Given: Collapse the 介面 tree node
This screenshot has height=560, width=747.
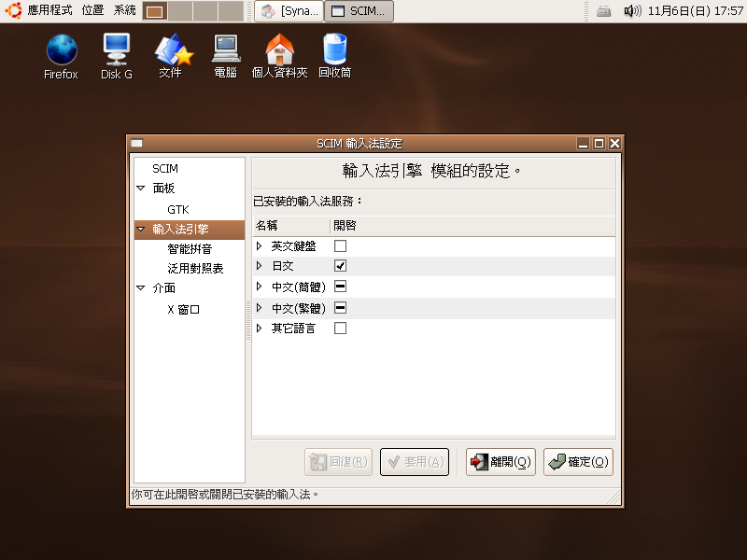Looking at the screenshot, I should point(141,287).
